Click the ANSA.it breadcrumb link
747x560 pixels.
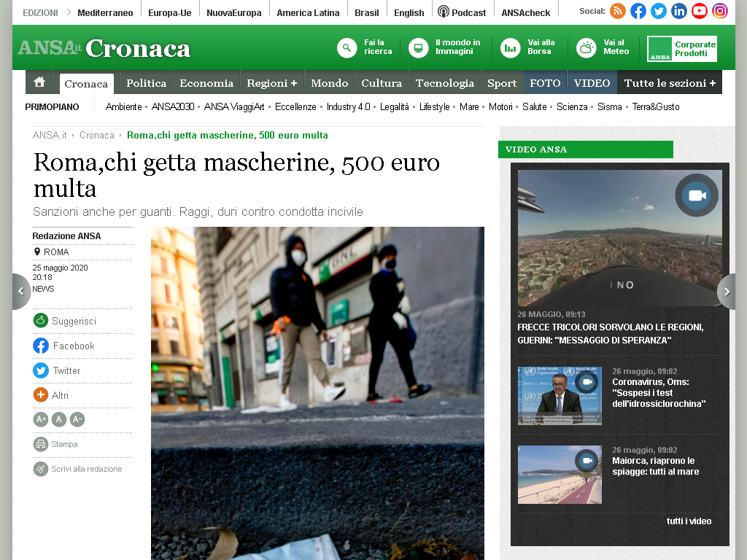tap(50, 135)
